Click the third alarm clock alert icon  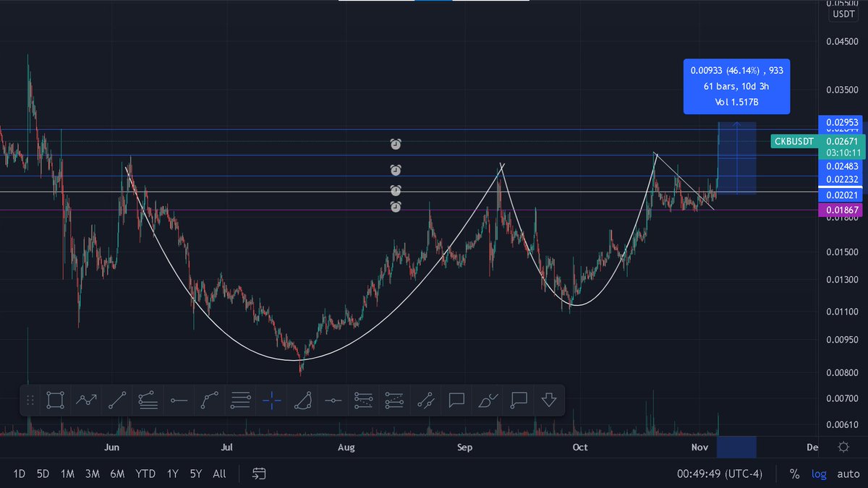tap(396, 190)
